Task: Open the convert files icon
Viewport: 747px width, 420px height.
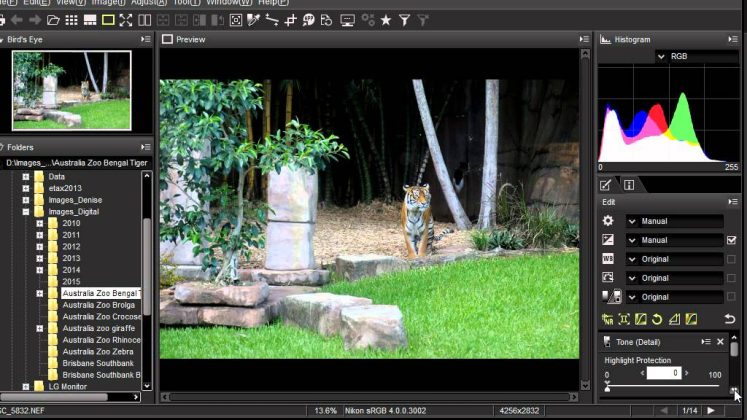Action: 327,20
